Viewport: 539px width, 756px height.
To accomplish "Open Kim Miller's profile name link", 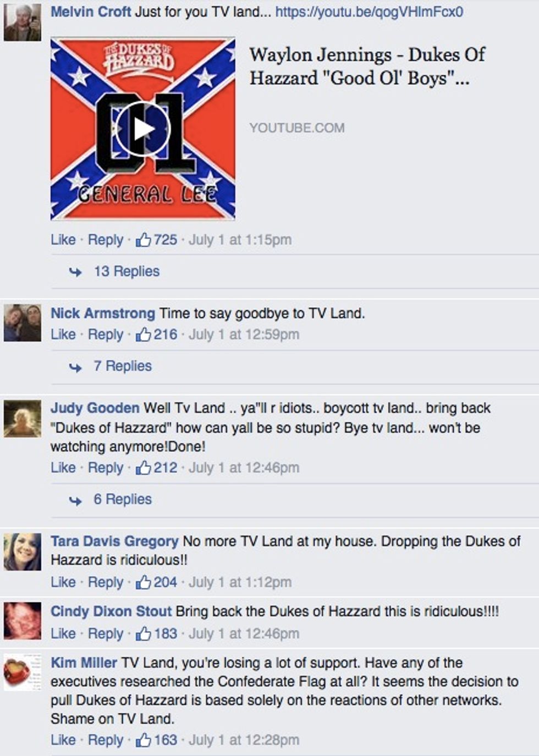I will click(84, 663).
